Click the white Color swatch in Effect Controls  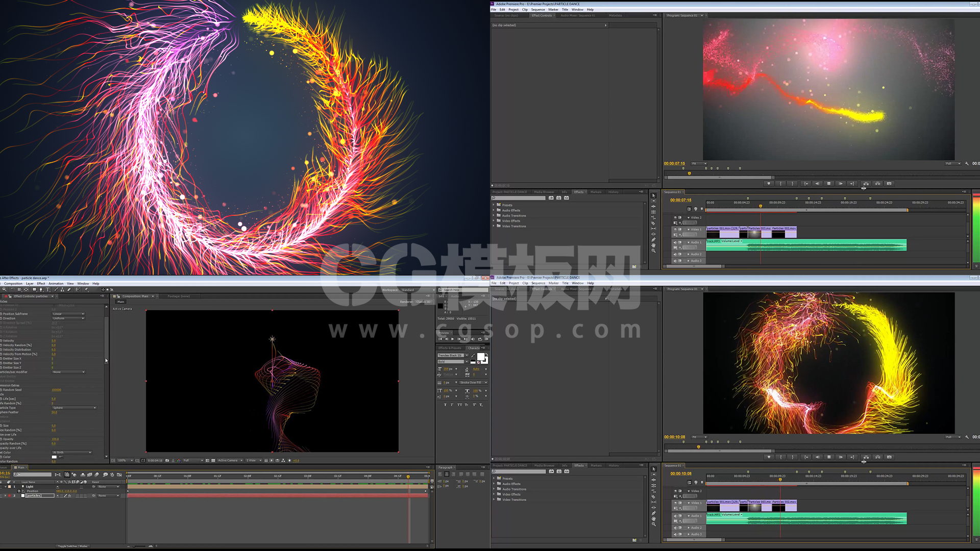tap(54, 457)
